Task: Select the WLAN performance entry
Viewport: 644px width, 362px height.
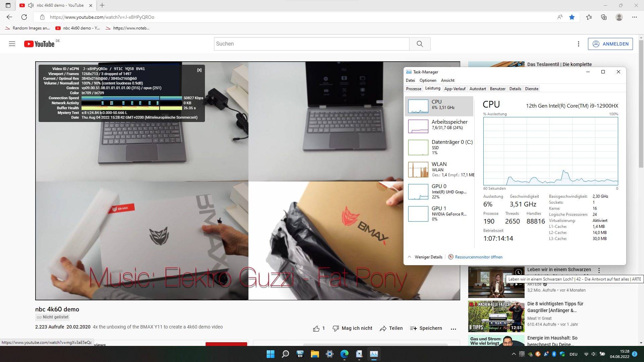Action: (439, 170)
